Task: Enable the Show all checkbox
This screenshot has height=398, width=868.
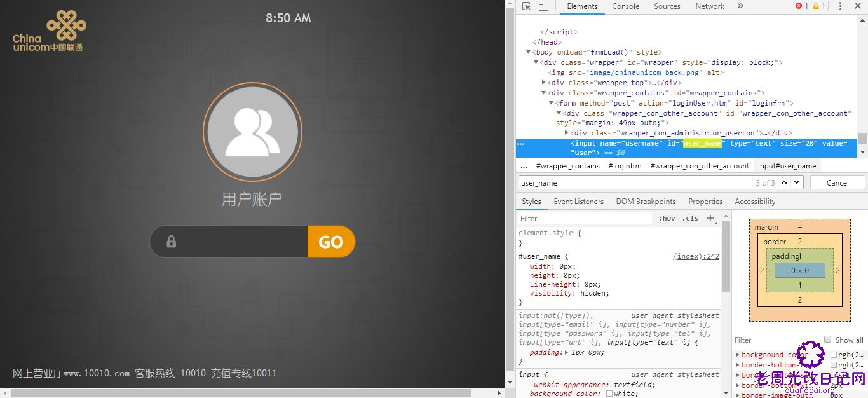Action: [x=827, y=340]
